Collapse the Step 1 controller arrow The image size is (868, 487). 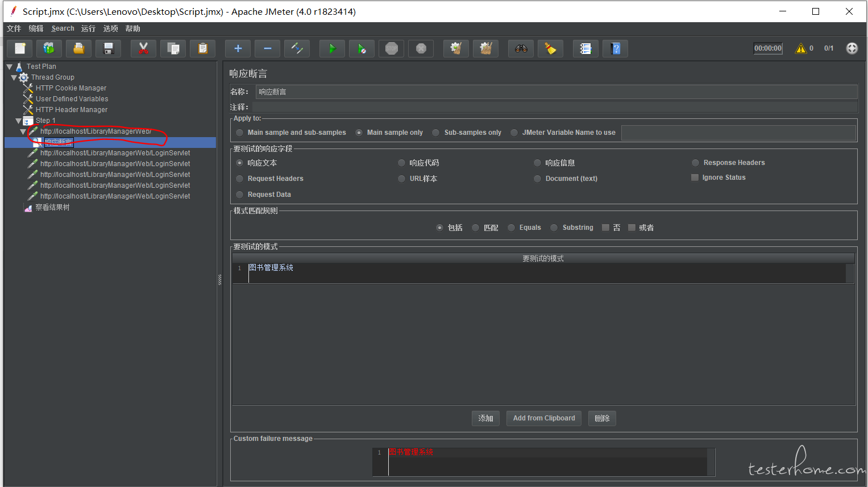[x=18, y=121]
